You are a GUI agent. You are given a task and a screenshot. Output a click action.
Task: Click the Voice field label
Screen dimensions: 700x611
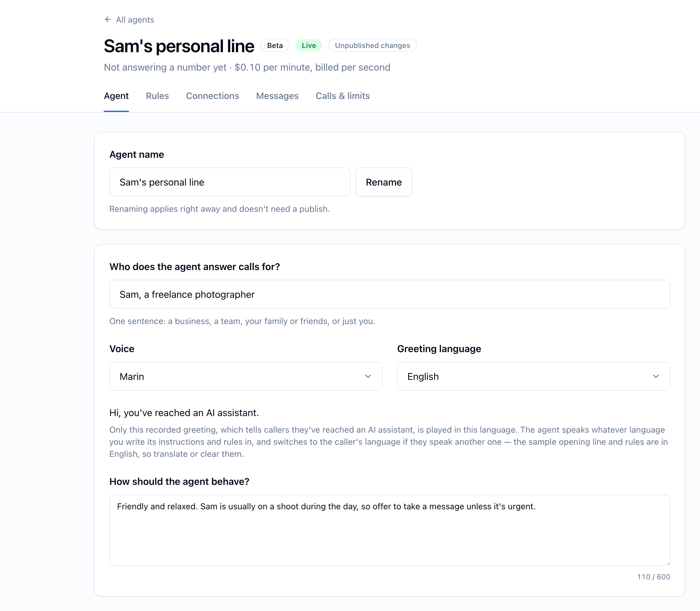click(x=122, y=349)
